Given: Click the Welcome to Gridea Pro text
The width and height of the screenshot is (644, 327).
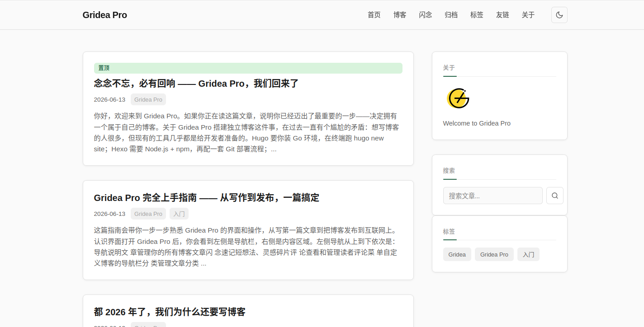Looking at the screenshot, I should point(477,123).
